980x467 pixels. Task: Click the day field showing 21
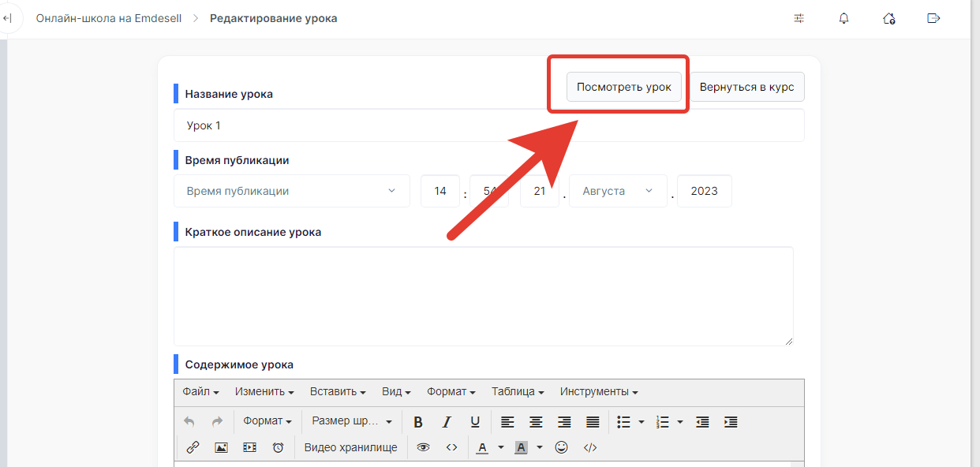tap(540, 191)
